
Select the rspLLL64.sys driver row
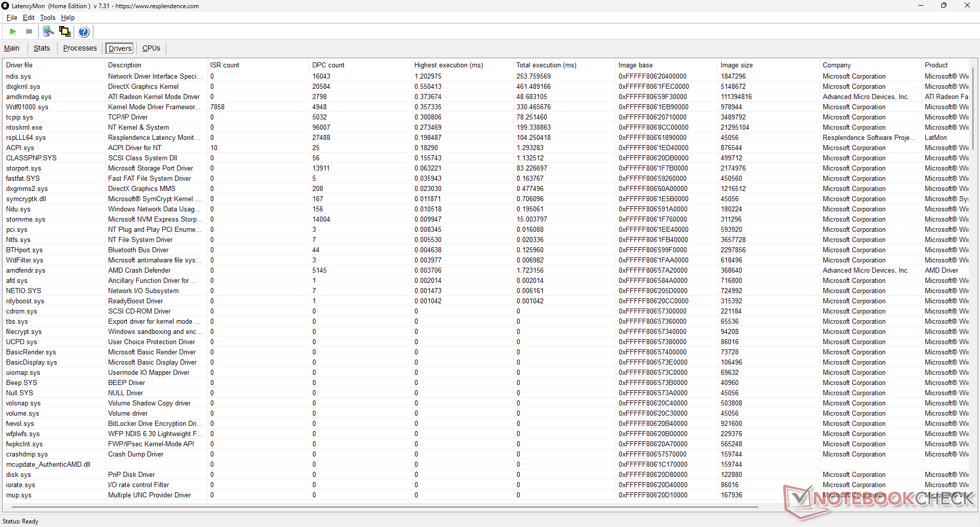click(486, 137)
